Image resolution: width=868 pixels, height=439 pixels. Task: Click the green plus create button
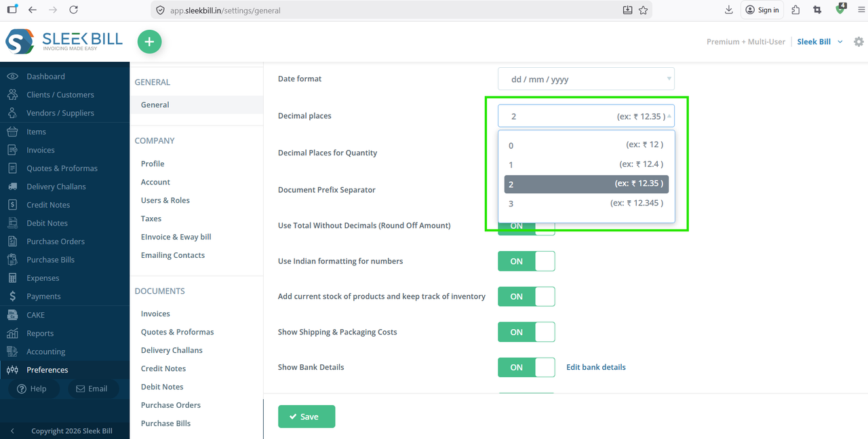pos(149,41)
